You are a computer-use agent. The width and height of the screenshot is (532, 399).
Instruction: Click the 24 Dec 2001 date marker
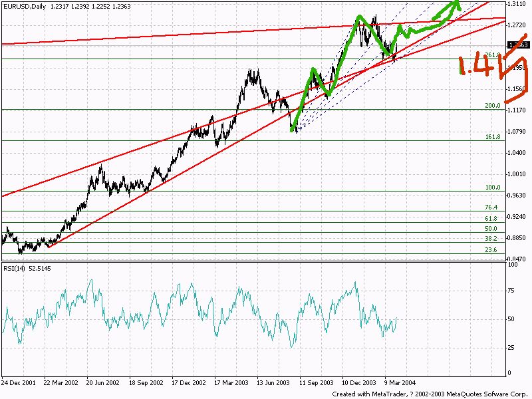19,384
